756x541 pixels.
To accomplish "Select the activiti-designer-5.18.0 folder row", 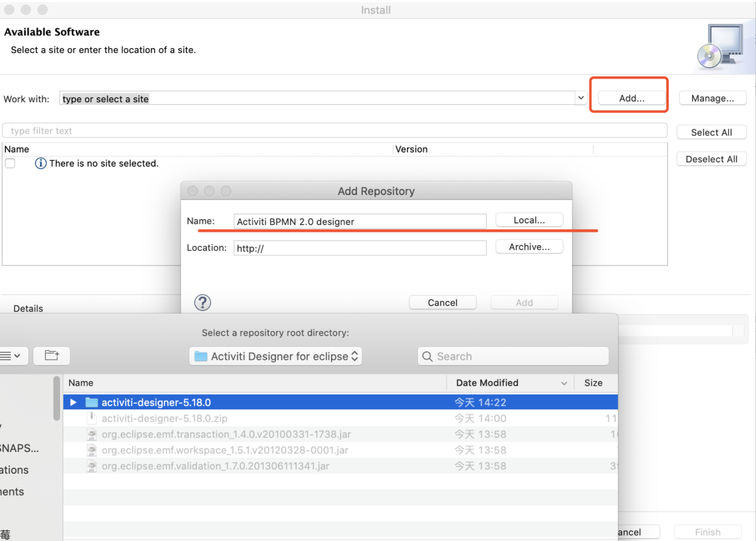I will click(340, 402).
